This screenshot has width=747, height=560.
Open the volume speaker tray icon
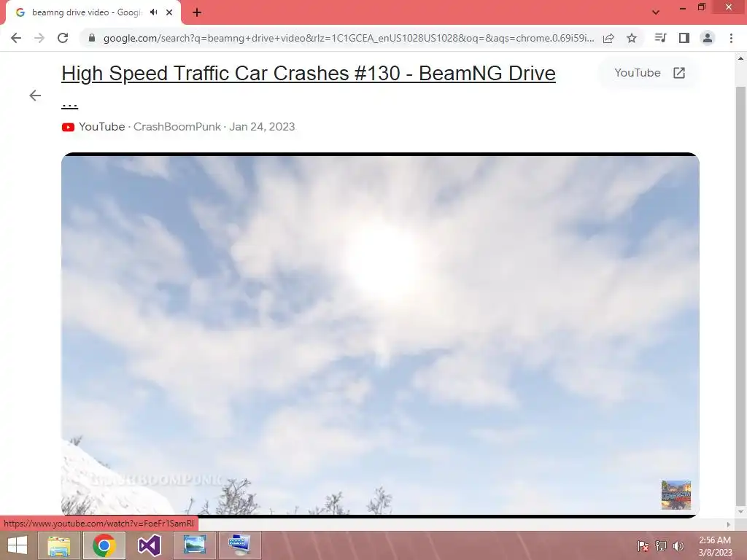(678, 545)
